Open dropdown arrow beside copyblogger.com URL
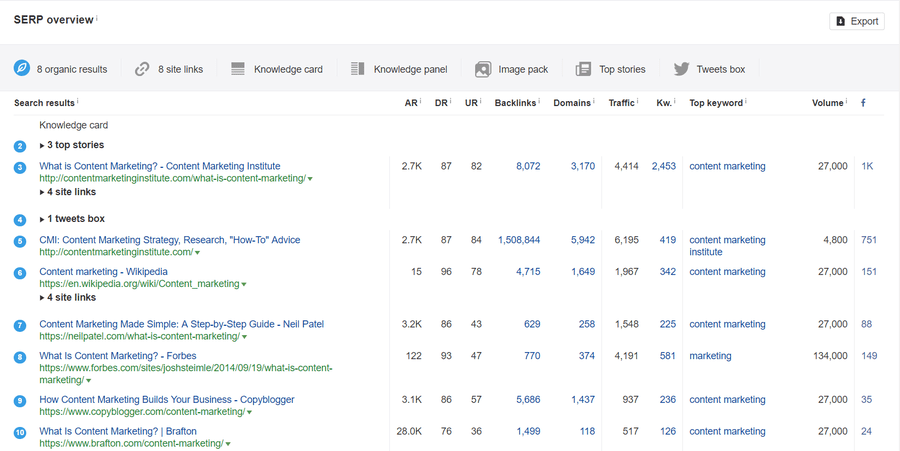 pos(251,412)
